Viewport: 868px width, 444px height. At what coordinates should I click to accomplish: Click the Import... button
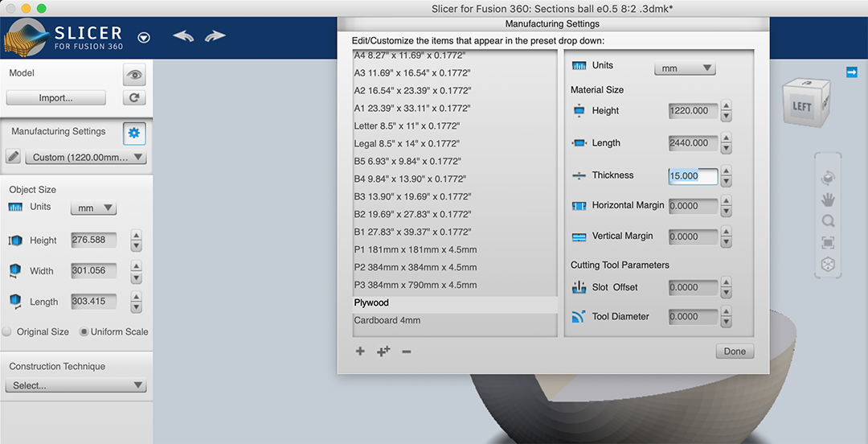(56, 98)
